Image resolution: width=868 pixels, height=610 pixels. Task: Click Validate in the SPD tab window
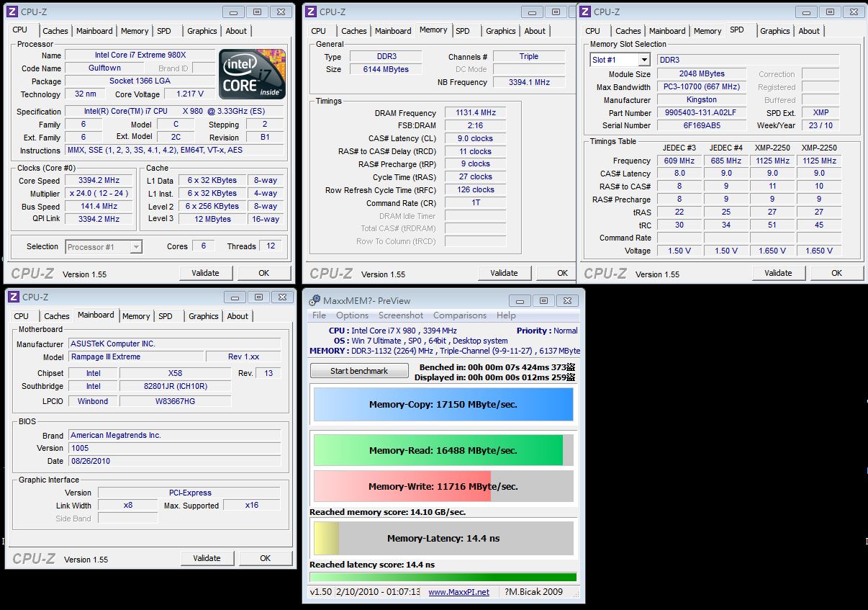point(778,273)
